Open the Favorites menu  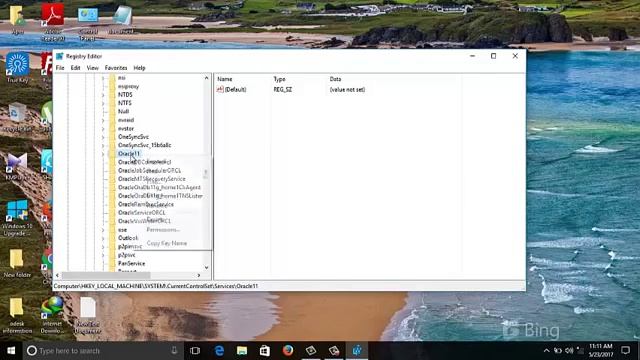(x=116, y=68)
